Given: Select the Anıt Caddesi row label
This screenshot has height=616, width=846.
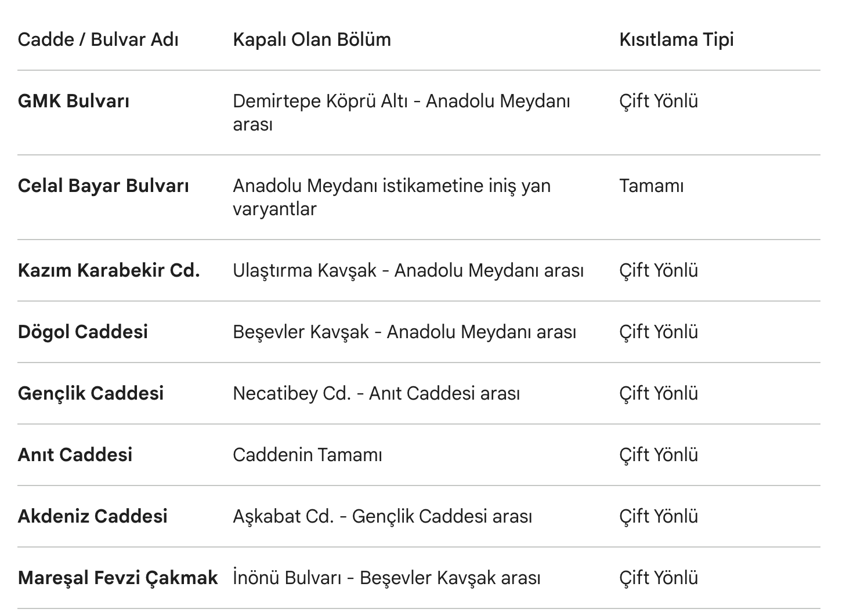Looking at the screenshot, I should (75, 455).
